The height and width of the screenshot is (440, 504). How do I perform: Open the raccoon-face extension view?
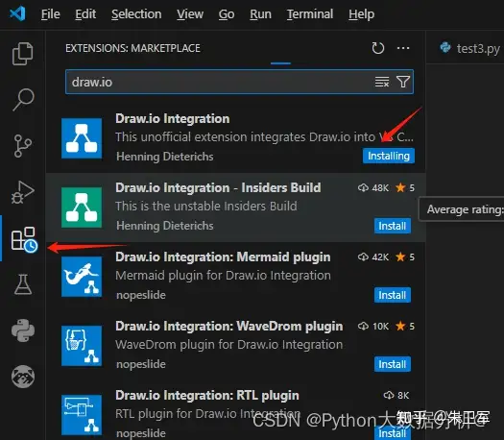[23, 377]
